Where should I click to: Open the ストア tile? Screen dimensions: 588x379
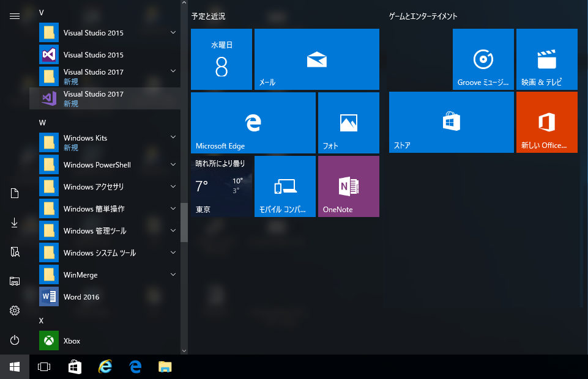[452, 122]
